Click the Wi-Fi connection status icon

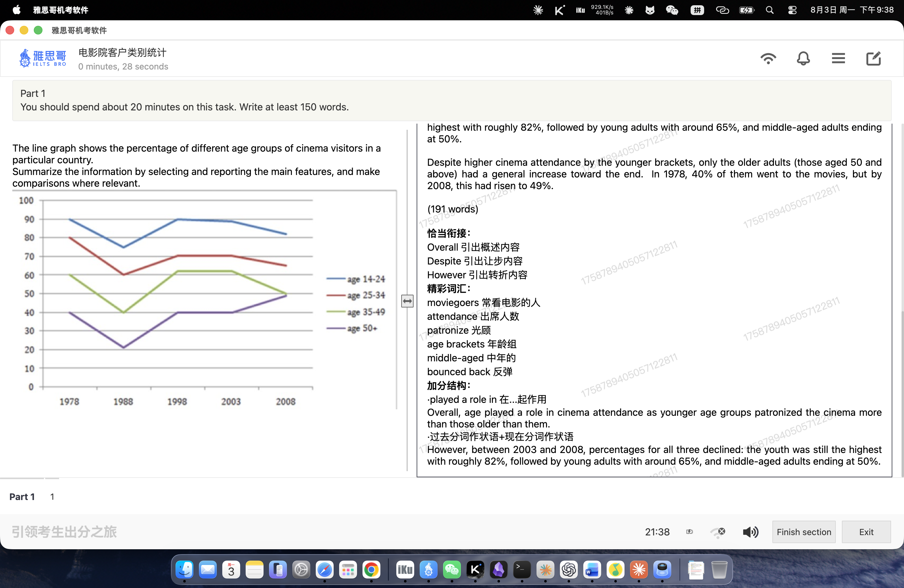coord(768,58)
